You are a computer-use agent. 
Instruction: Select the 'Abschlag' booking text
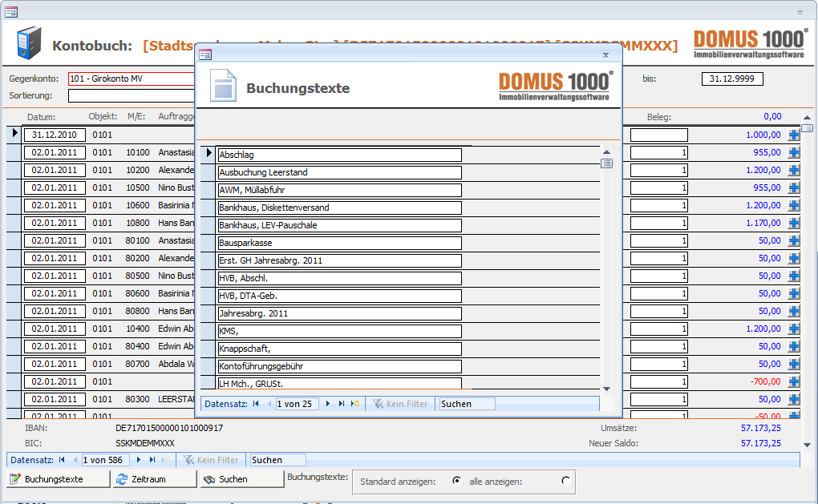(339, 155)
